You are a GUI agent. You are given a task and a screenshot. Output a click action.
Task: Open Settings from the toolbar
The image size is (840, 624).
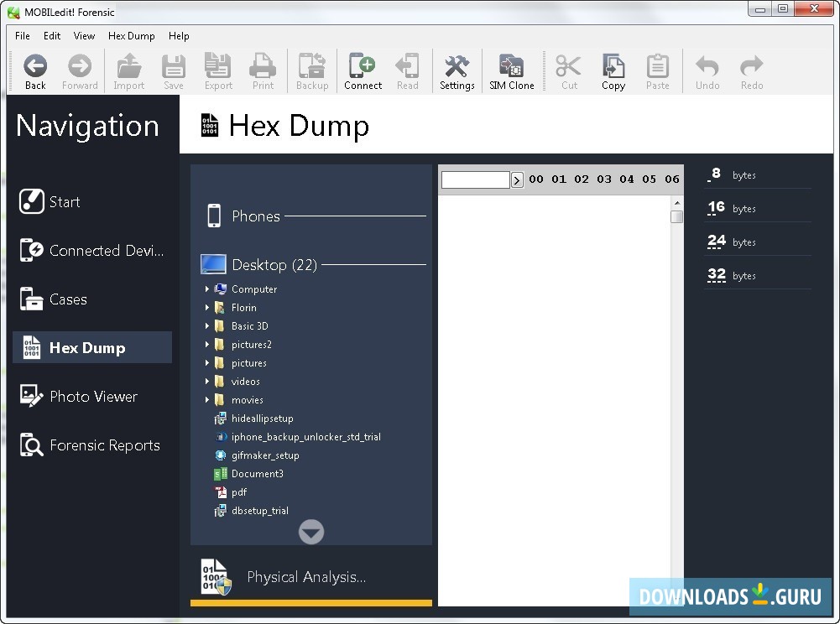[x=457, y=72]
